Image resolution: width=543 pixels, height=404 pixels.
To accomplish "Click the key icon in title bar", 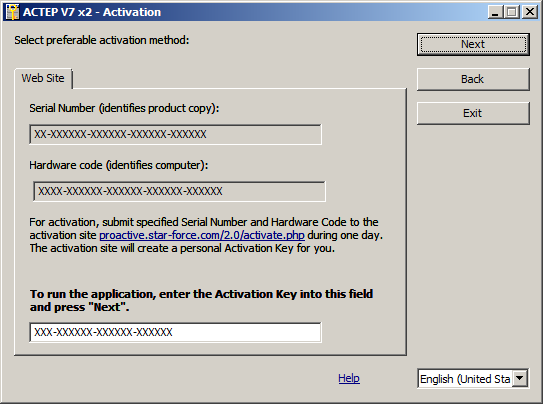I will pyautogui.click(x=12, y=12).
